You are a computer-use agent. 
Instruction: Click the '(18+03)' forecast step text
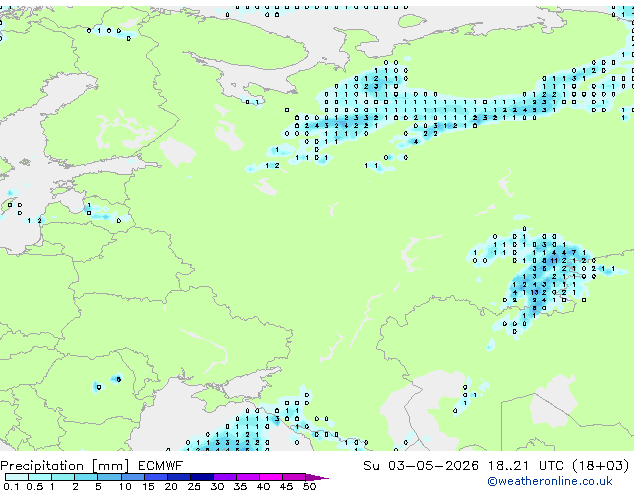point(601,466)
